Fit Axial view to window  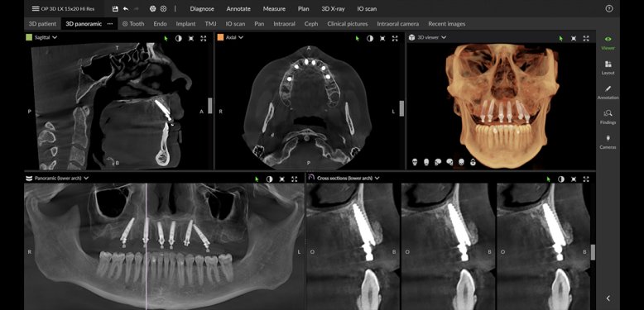[x=382, y=38]
